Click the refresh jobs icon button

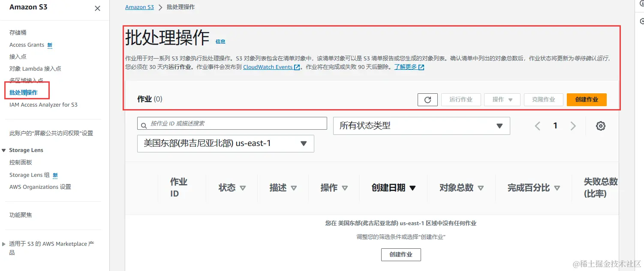[427, 100]
